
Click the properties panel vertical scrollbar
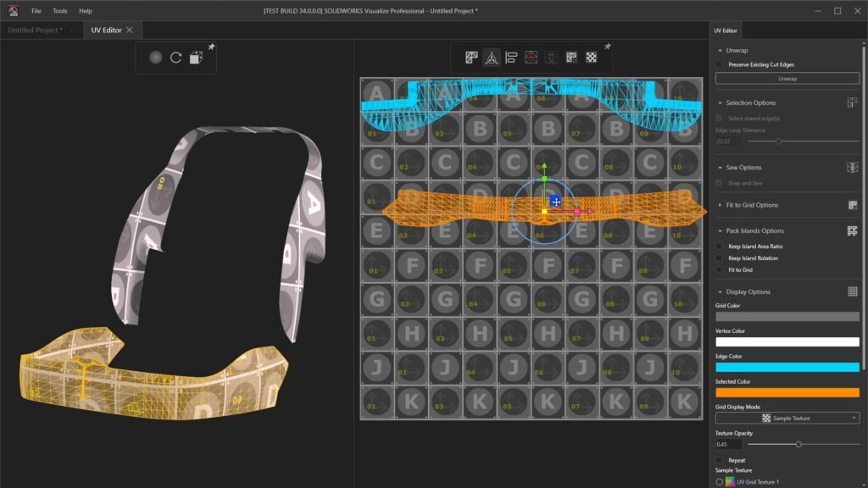(x=864, y=208)
